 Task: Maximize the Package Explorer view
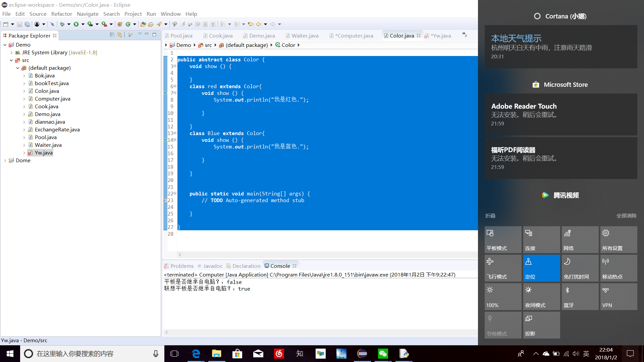[154, 35]
